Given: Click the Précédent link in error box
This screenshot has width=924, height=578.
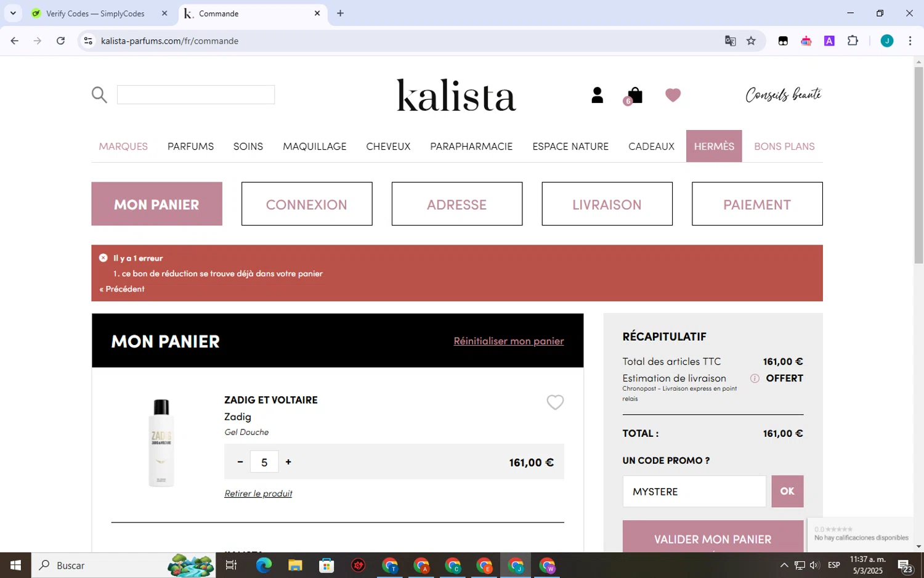Looking at the screenshot, I should [x=122, y=289].
